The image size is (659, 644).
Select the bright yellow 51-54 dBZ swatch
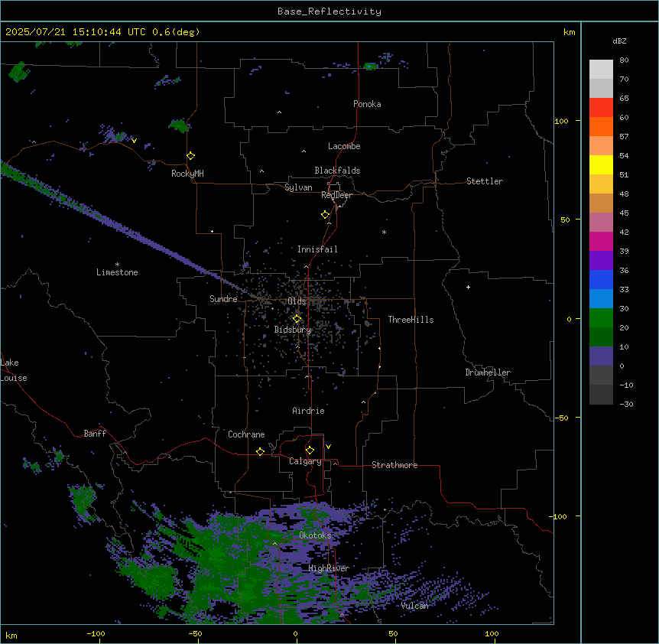[601, 164]
